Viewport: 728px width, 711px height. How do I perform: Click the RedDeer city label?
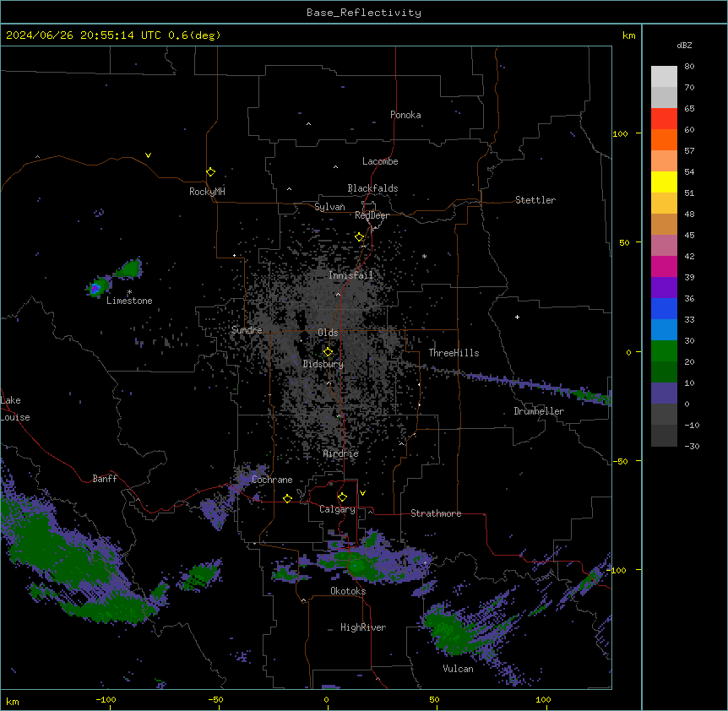372,215
